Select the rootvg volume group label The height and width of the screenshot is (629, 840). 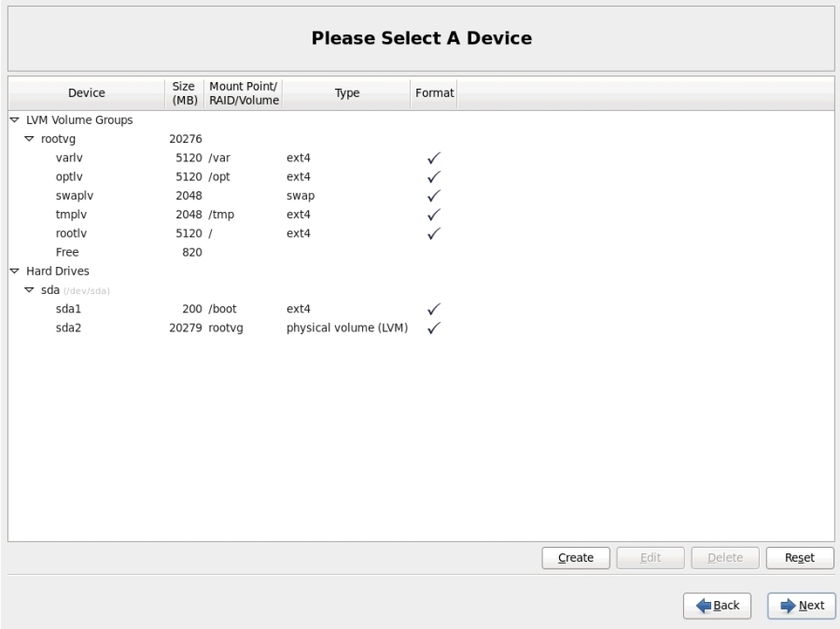pyautogui.click(x=59, y=139)
